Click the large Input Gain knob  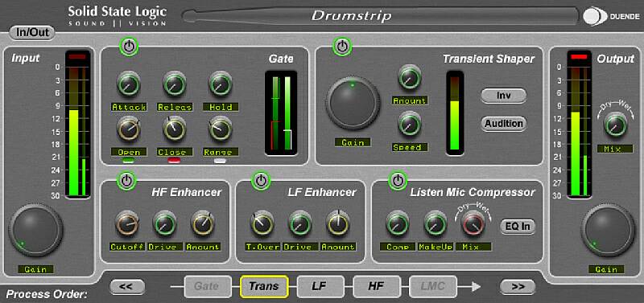pos(35,231)
